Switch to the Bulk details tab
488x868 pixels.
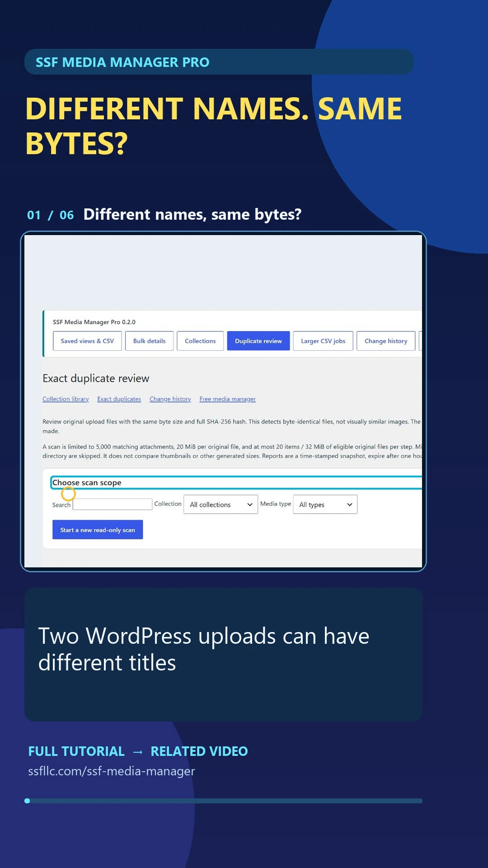tap(149, 341)
